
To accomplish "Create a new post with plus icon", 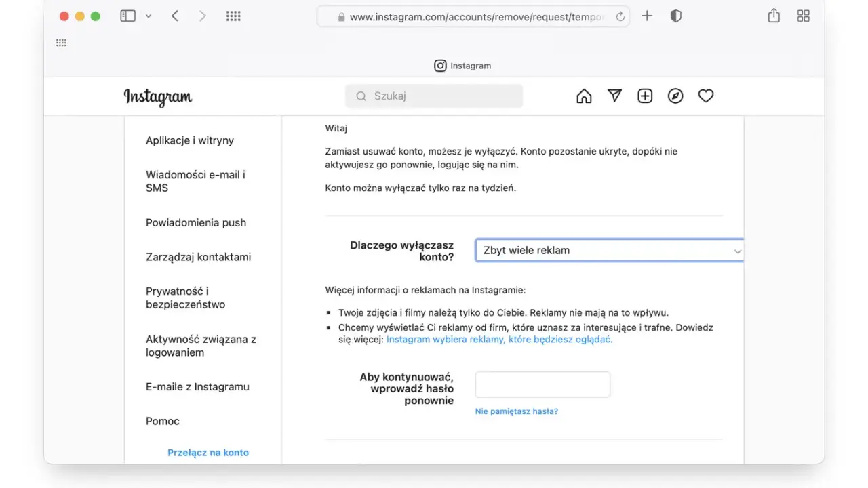I will tap(645, 96).
